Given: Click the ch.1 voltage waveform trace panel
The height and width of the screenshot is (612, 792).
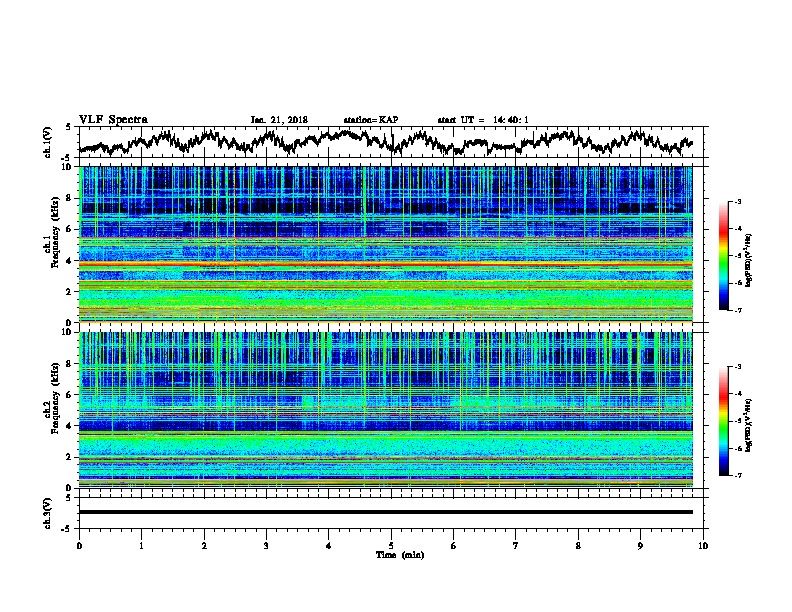Looking at the screenshot, I should [391, 142].
